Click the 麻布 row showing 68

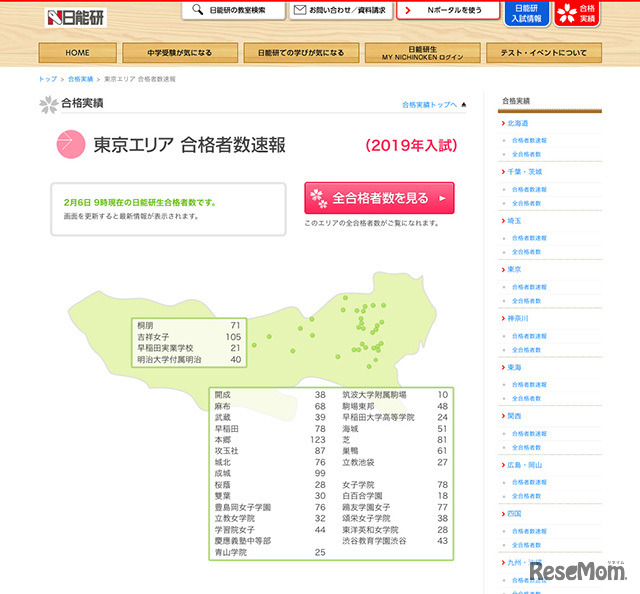[270, 406]
